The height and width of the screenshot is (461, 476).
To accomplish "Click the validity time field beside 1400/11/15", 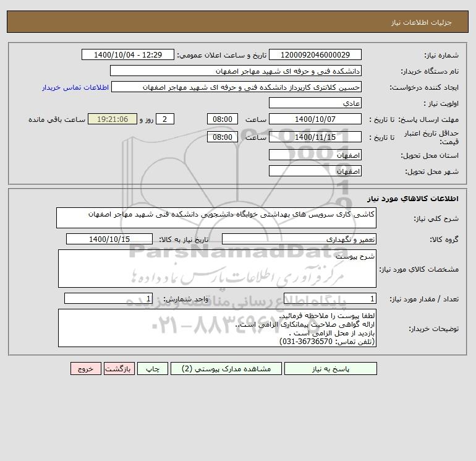I will pos(223,137).
